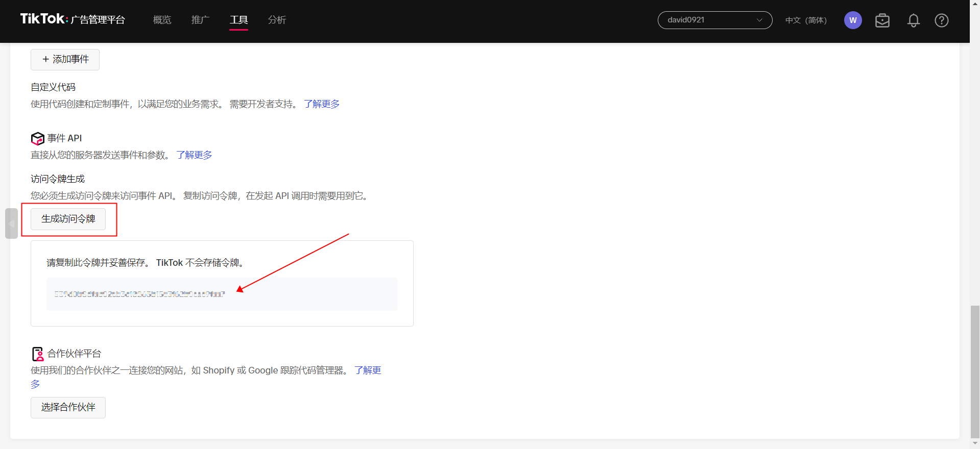
Task: Click the 访问令牌生成 heading
Action: point(58,179)
